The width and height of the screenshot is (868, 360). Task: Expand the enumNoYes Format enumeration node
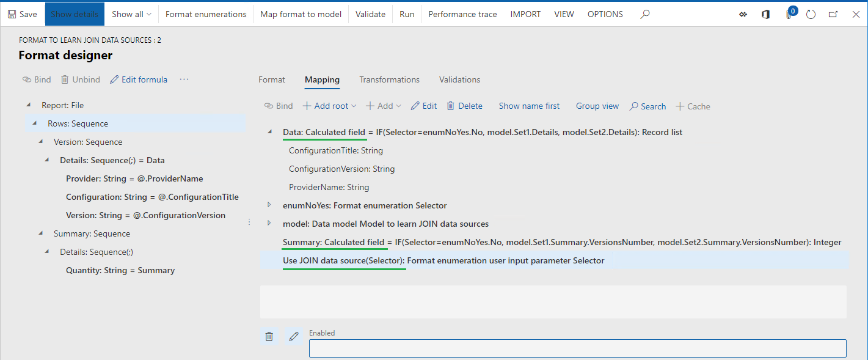tap(268, 205)
